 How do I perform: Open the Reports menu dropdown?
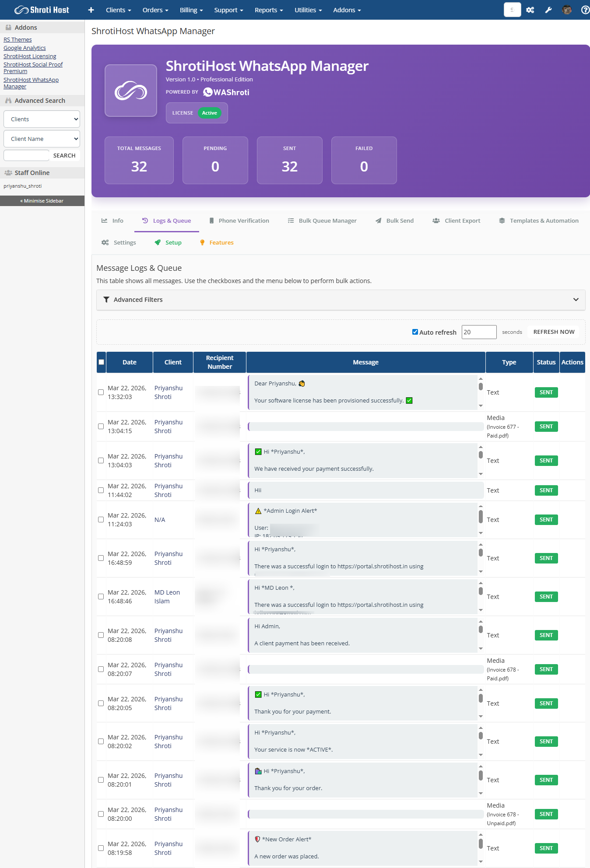(269, 10)
